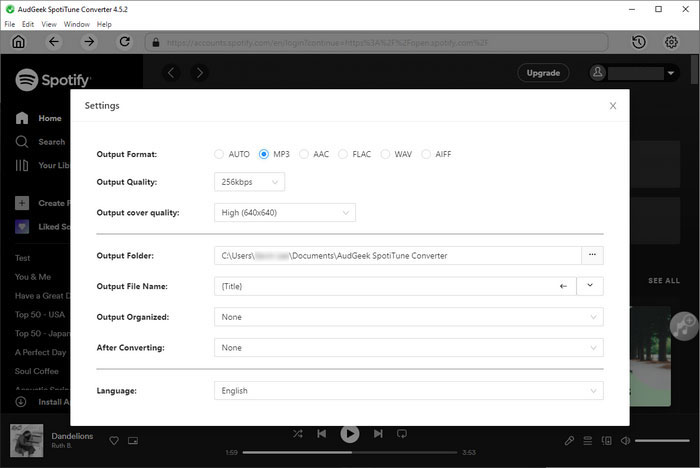Click the Dandelions song title
This screenshot has height=468, width=700.
pos(72,436)
